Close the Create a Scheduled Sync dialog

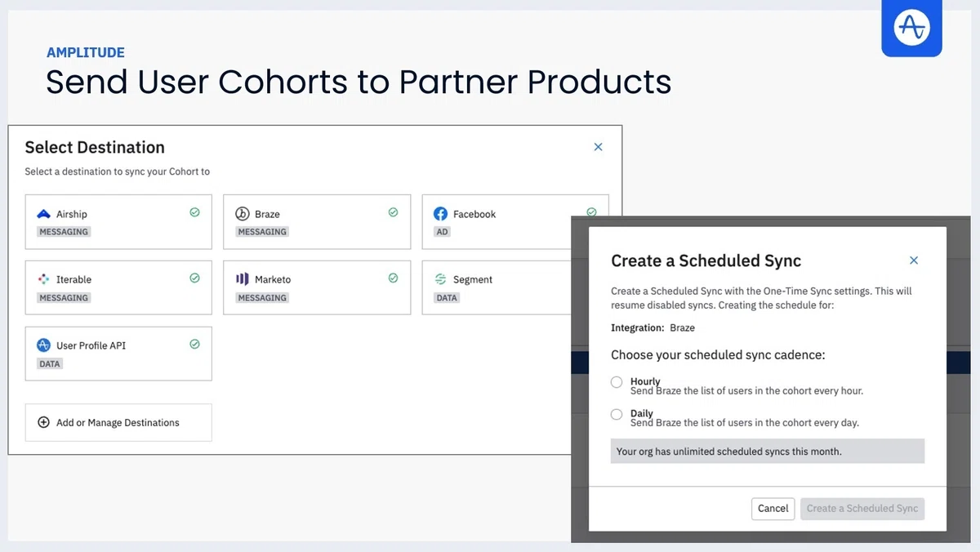click(914, 260)
